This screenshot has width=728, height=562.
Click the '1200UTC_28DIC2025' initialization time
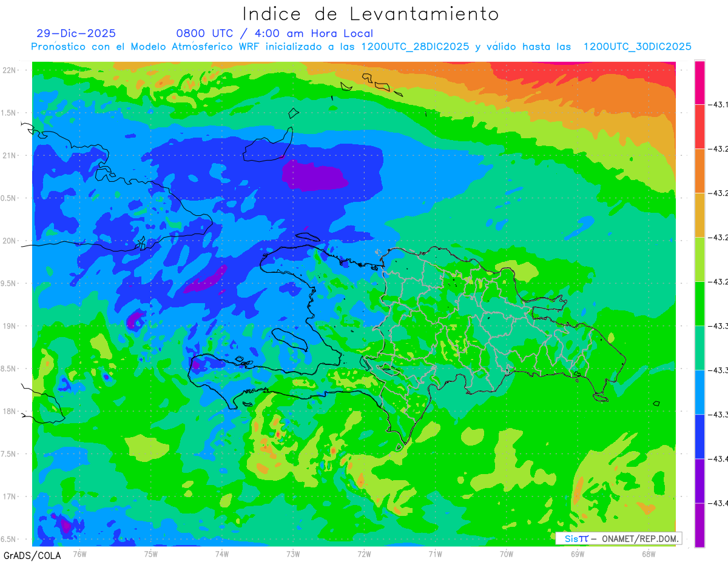(x=415, y=47)
